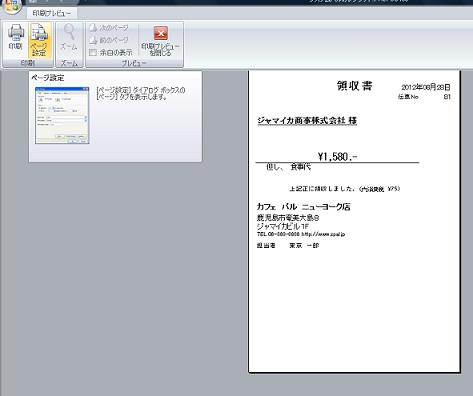This screenshot has height=396, width=473.
Task: Go to Previous Page (前のページ)
Action: [x=109, y=40]
